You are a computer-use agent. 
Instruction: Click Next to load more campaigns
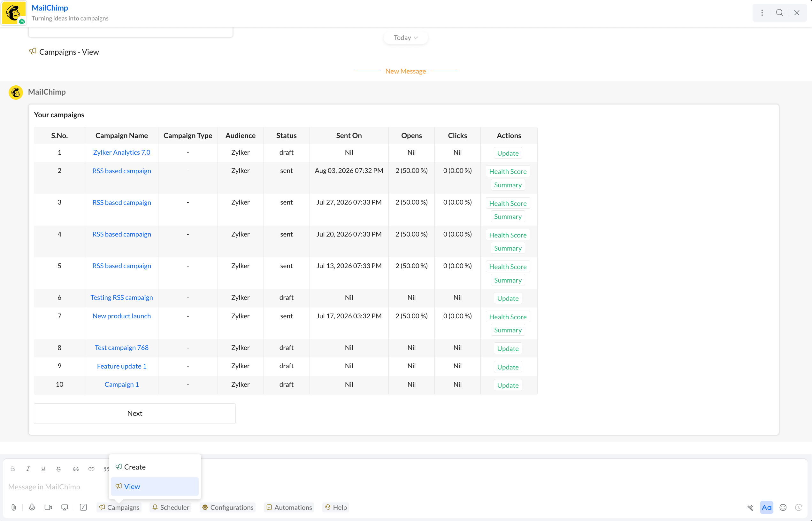[x=134, y=413]
